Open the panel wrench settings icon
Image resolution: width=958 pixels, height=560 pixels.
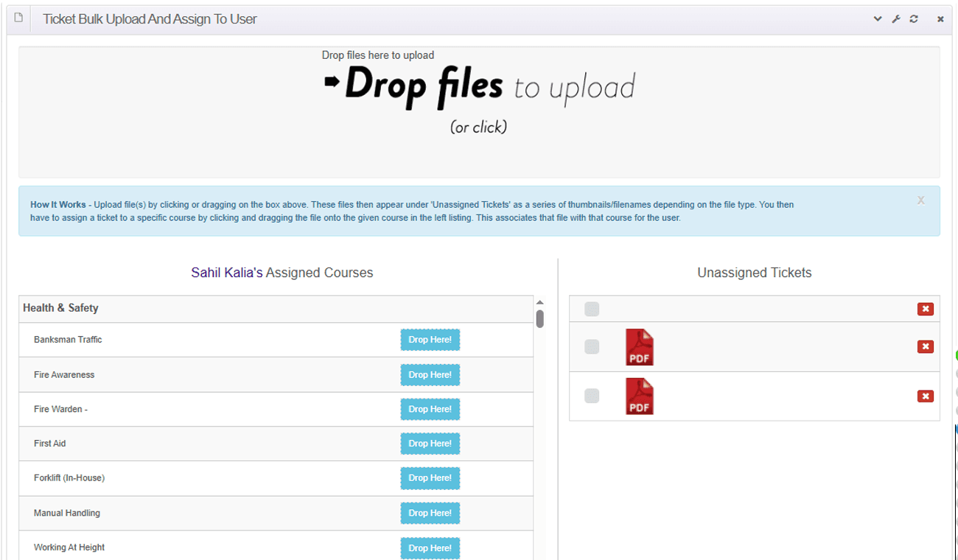(x=896, y=19)
